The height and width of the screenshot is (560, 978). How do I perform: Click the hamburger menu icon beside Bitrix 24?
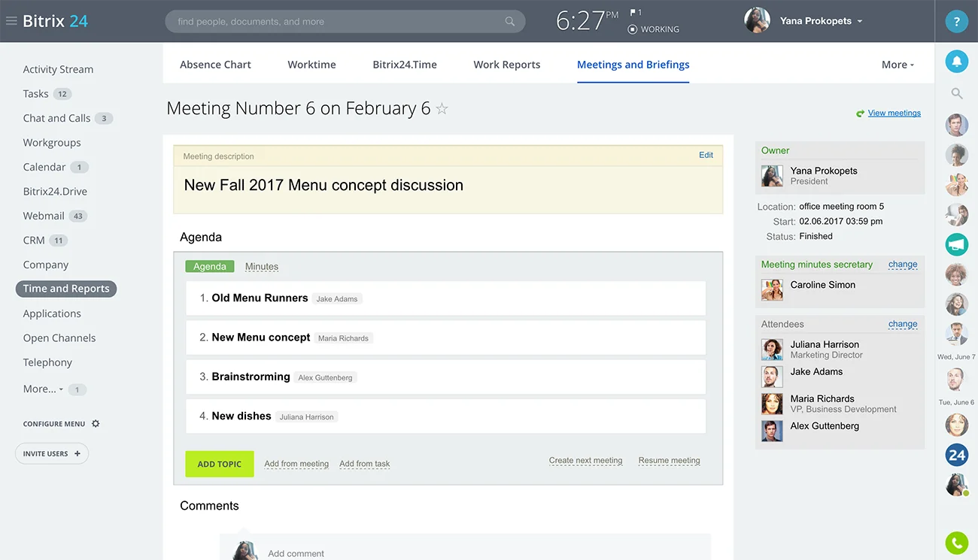pyautogui.click(x=11, y=21)
